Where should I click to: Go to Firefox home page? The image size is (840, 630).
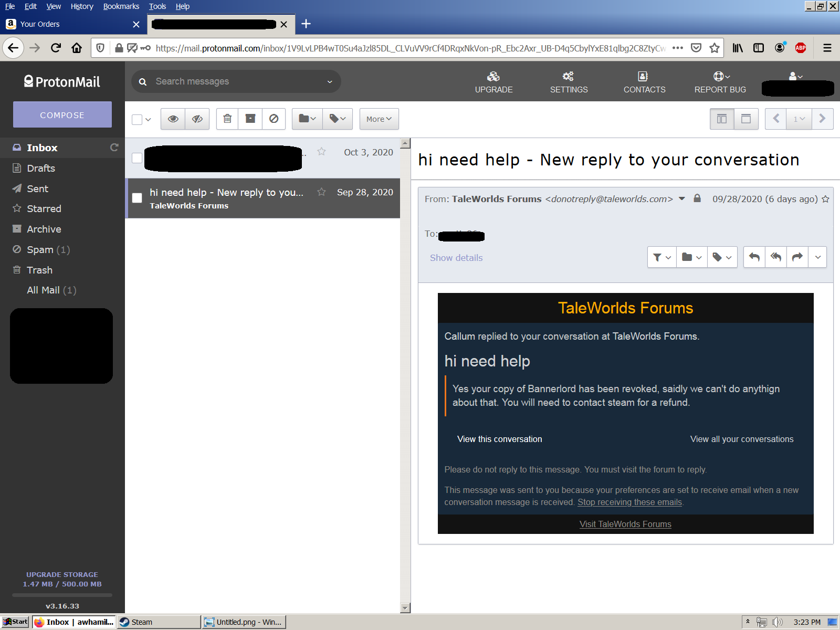[77, 48]
